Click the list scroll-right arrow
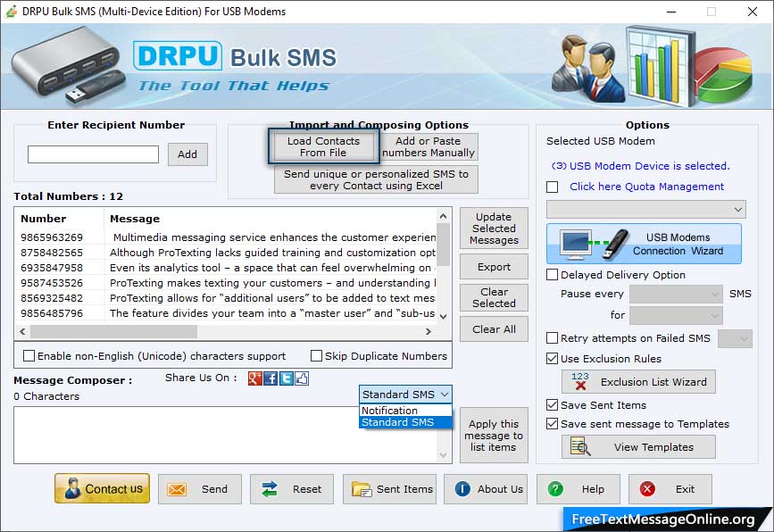Screen dimensions: 774x532 point(428,332)
